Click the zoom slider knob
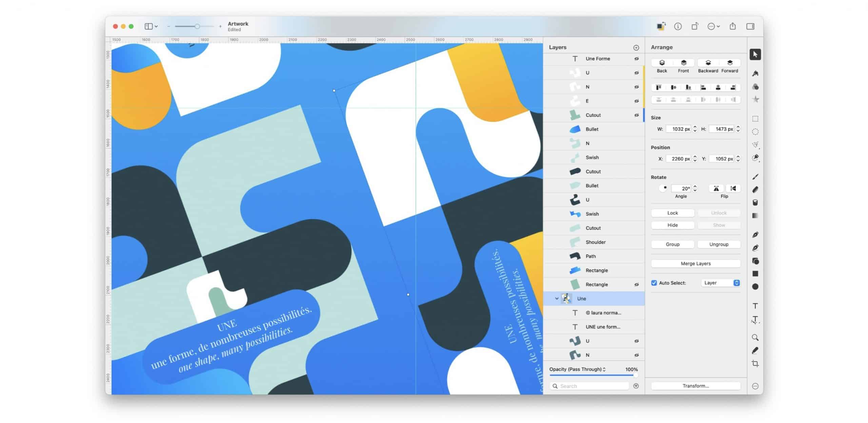 (197, 26)
